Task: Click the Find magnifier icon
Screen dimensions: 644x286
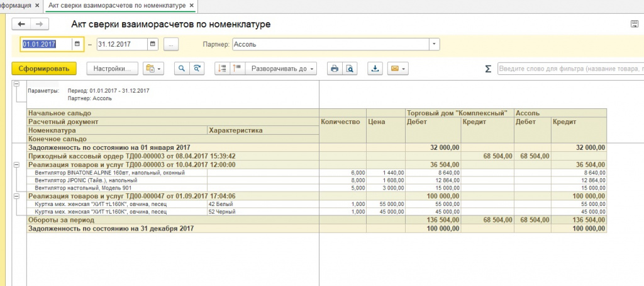Action: point(182,69)
